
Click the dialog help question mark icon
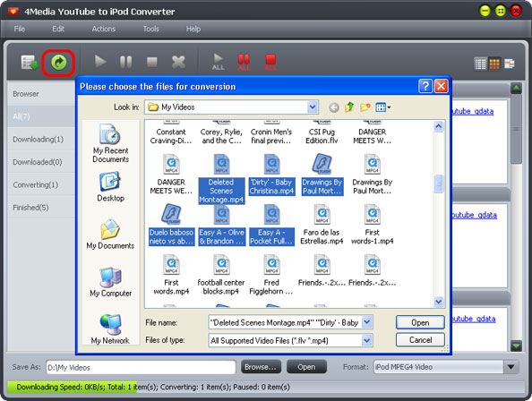coord(425,86)
